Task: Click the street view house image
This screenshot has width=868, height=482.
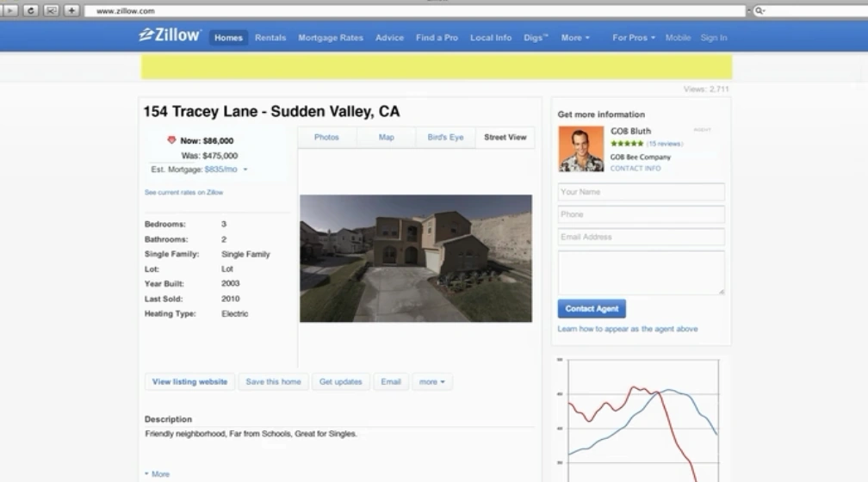Action: pos(416,258)
